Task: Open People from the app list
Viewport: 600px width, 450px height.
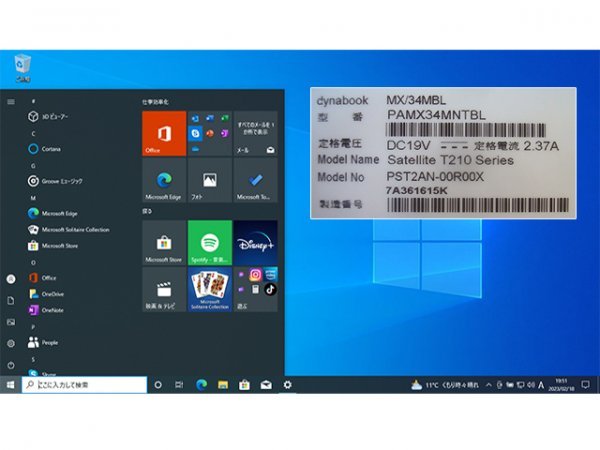Action: [x=43, y=342]
